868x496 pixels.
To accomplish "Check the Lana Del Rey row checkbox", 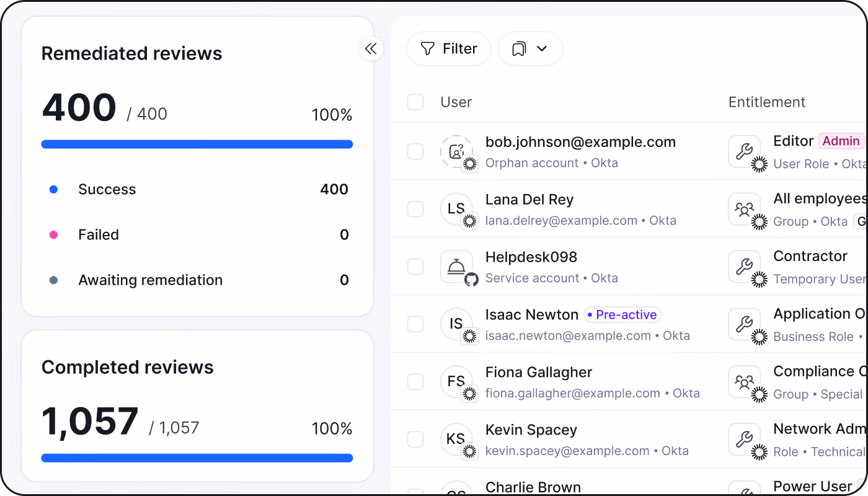I will [415, 209].
